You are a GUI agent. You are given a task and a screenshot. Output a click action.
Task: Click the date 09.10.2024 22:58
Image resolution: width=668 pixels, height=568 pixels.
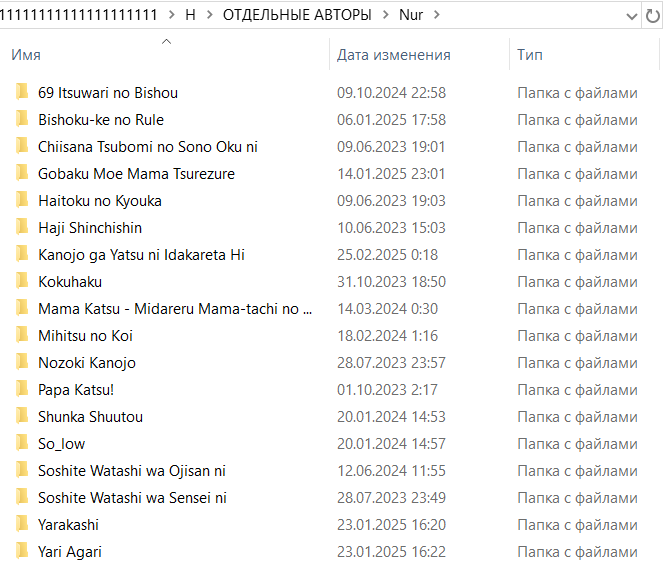pyautogui.click(x=391, y=93)
